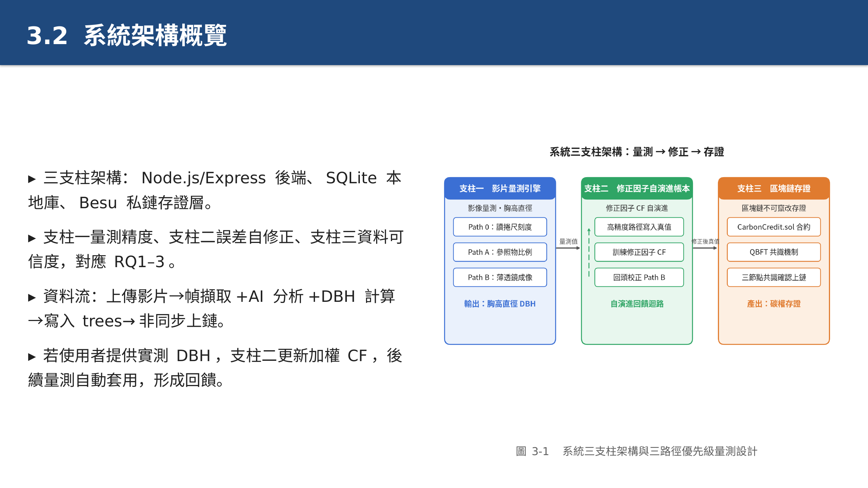
Task: Select the 高精度路徑寫入真值 box
Action: (x=639, y=227)
